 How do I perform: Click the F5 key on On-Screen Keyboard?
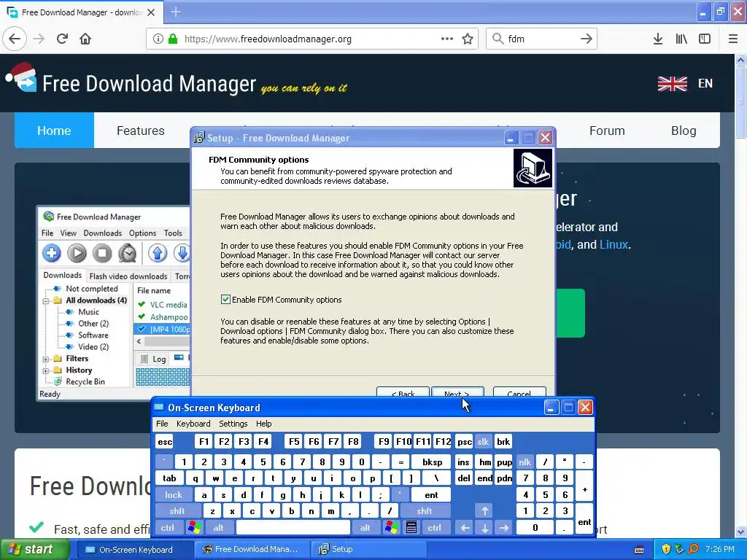294,441
